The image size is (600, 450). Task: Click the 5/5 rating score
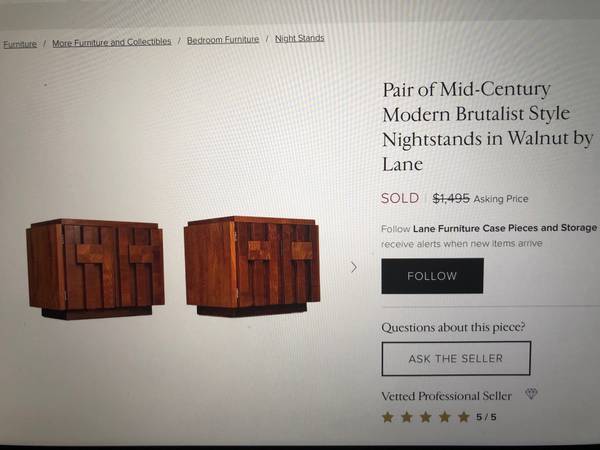(x=486, y=417)
